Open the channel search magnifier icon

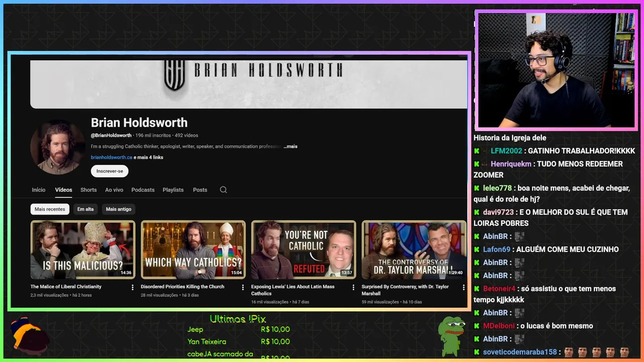pyautogui.click(x=223, y=190)
